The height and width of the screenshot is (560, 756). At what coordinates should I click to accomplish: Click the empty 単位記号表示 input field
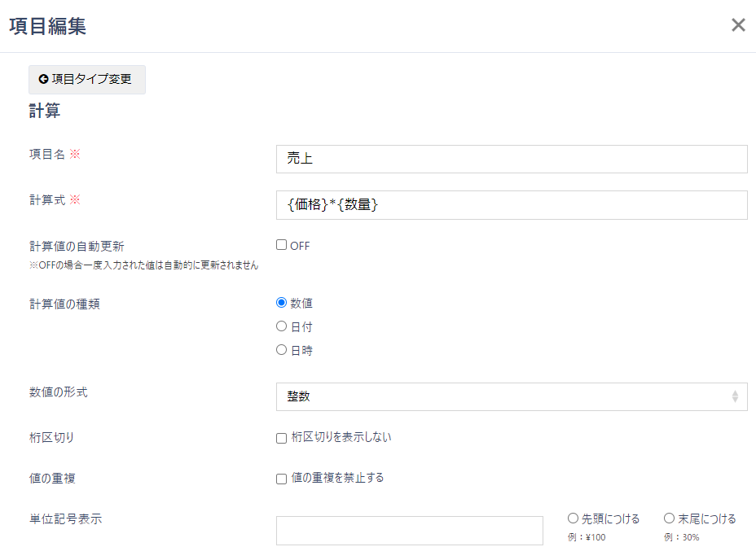tap(409, 530)
